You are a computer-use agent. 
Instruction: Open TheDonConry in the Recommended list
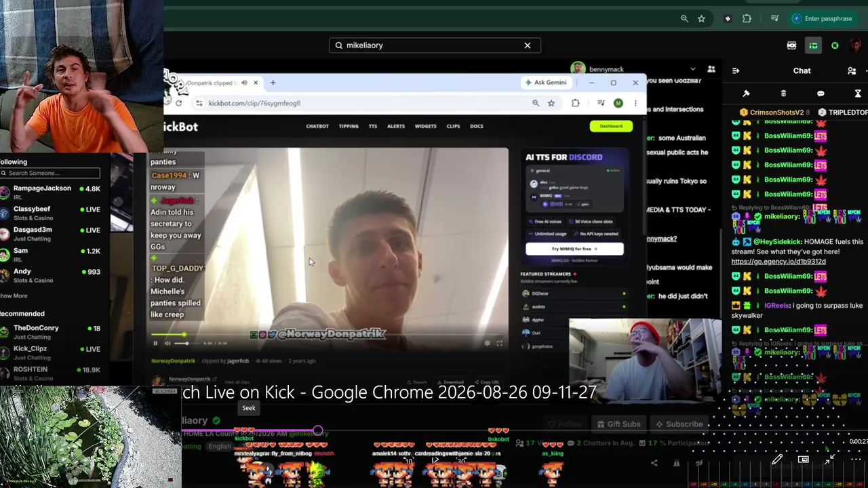click(x=52, y=331)
